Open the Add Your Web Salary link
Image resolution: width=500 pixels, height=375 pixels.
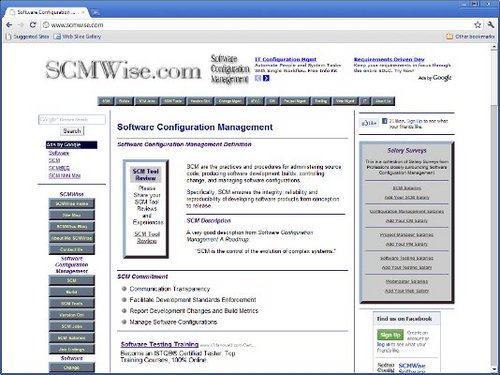407,291
